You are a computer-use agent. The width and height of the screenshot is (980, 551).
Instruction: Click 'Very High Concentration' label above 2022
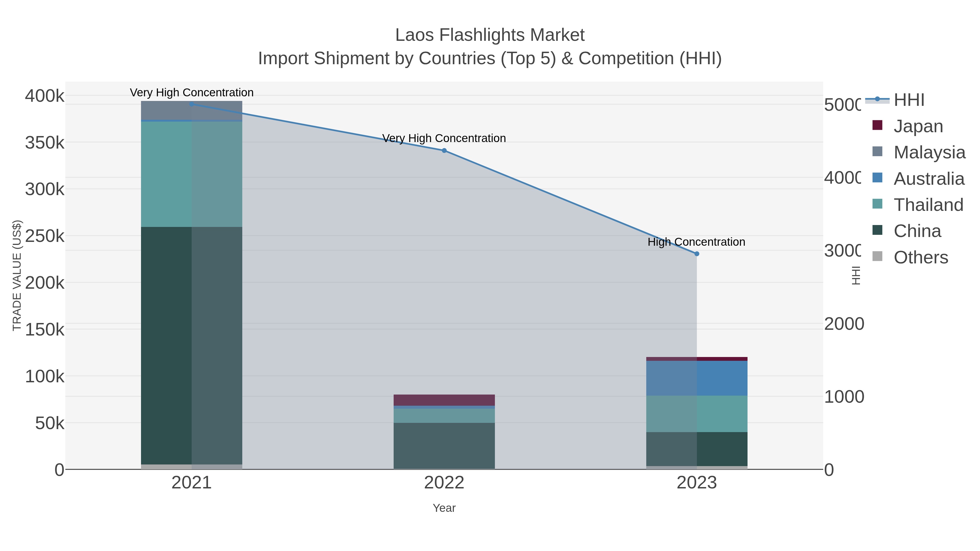tap(444, 138)
